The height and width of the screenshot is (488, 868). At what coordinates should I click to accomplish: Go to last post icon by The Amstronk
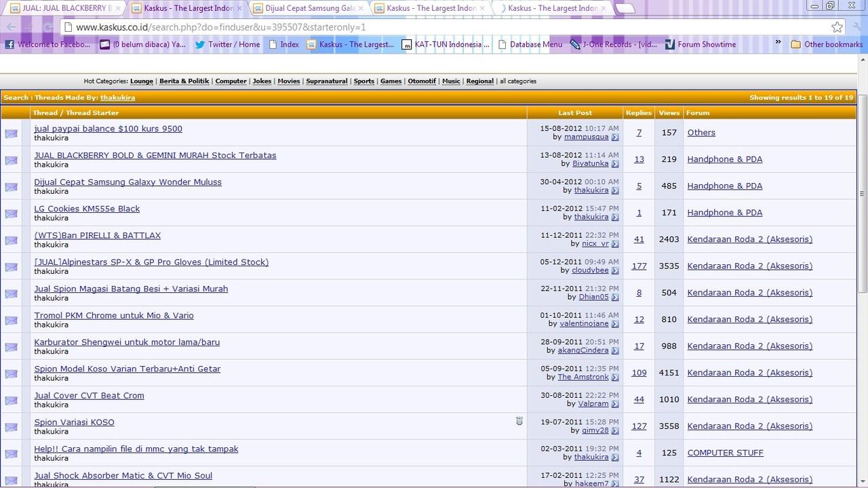point(615,378)
